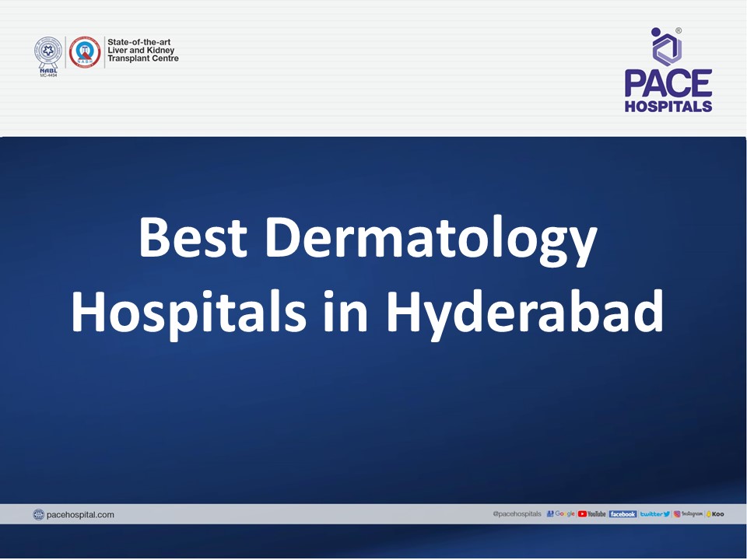The image size is (747, 560).
Task: Click the Google icon in the footer
Action: [563, 513]
